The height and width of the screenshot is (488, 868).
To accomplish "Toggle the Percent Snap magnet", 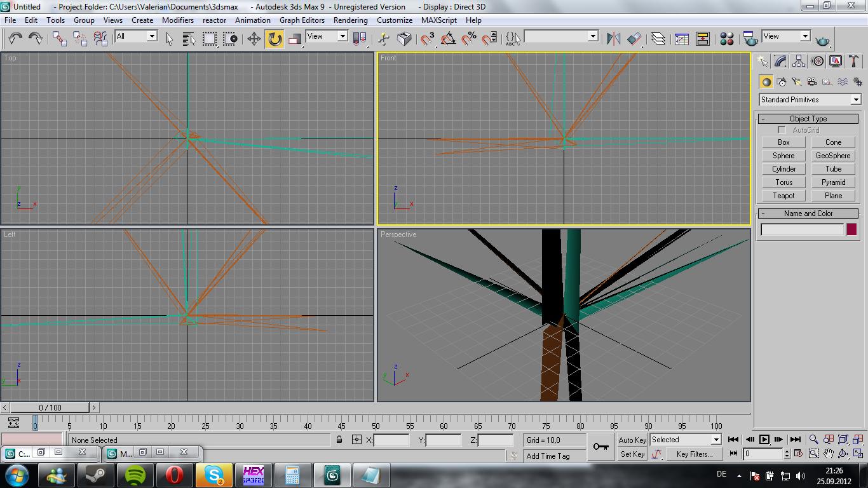I will 469,39.
